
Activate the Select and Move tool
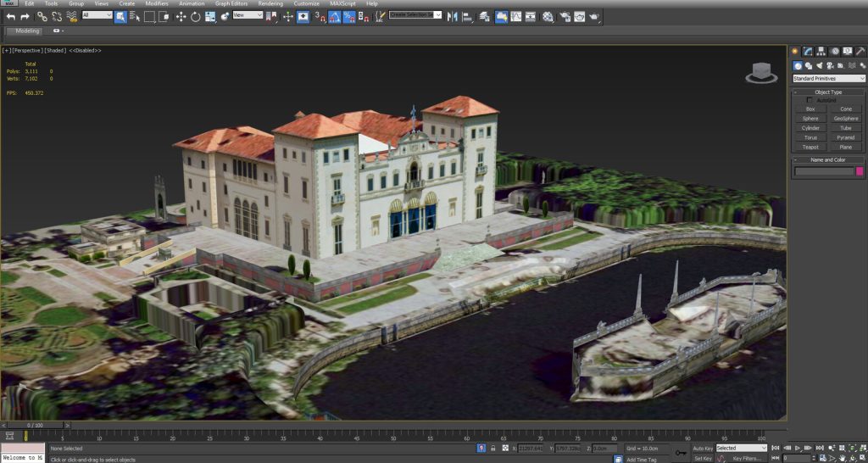point(181,16)
